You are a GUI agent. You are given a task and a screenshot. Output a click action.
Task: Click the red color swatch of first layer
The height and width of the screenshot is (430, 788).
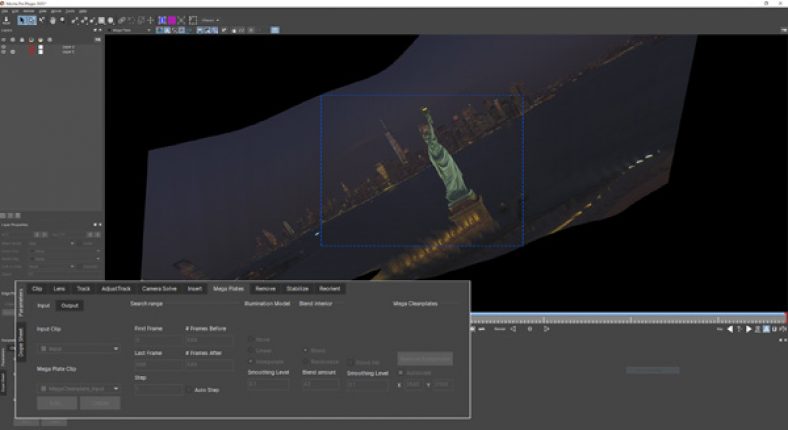coord(31,46)
